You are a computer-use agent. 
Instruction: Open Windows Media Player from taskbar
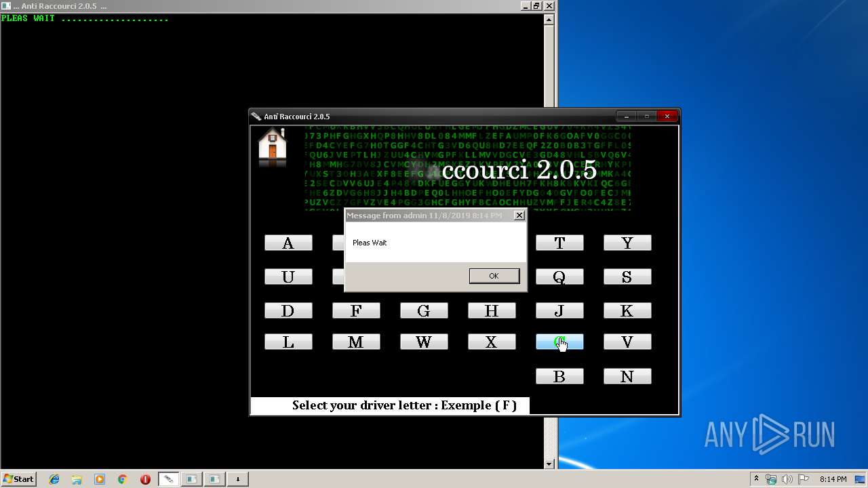[x=100, y=479]
